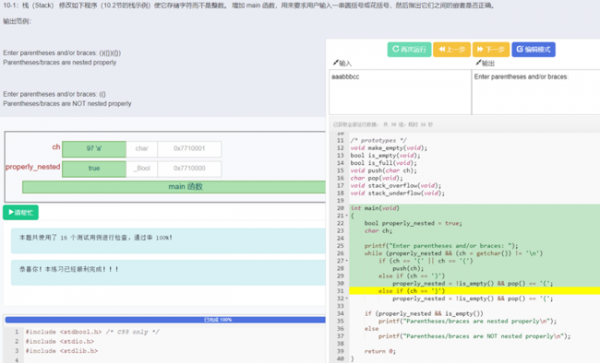
Task: Click the status text below the input box
Action: (383, 125)
